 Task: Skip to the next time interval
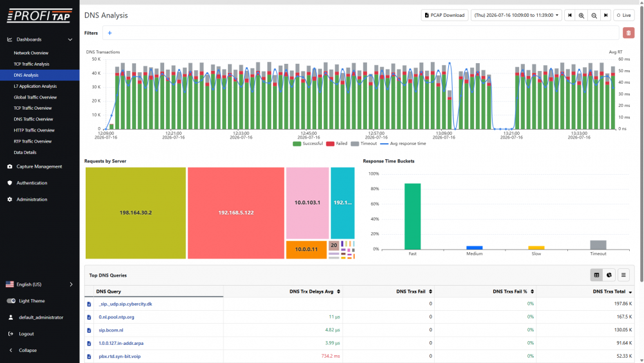(x=605, y=15)
